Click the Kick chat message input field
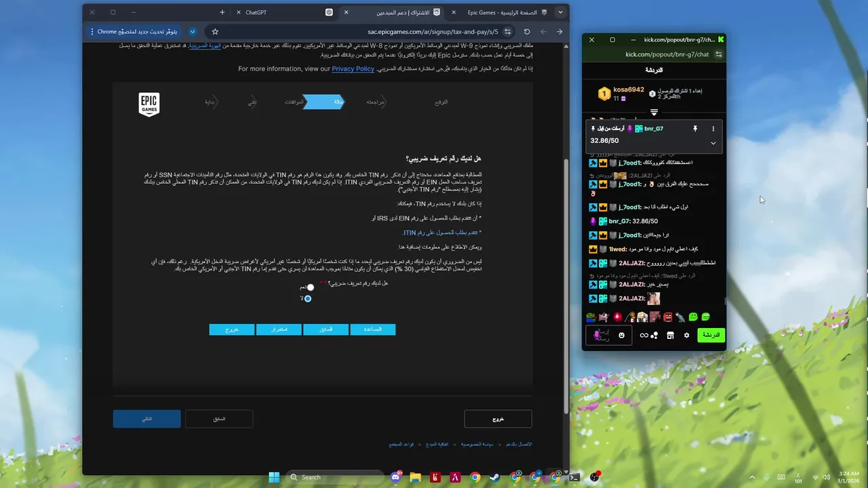The height and width of the screenshot is (488, 868). [608, 335]
